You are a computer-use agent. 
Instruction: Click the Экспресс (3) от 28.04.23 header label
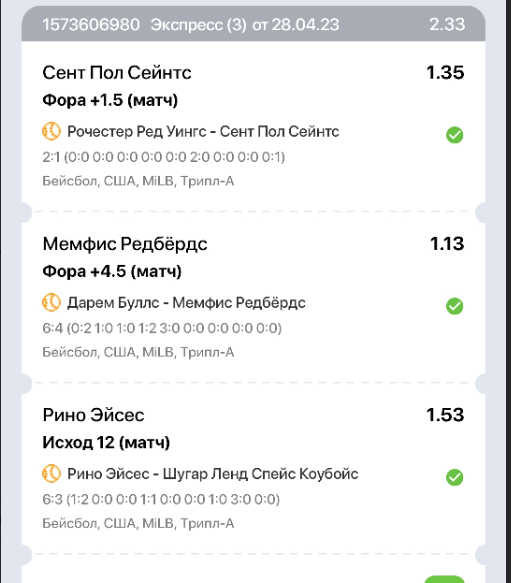point(245,25)
